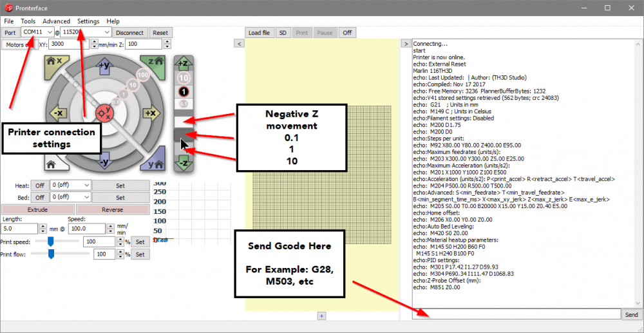Expand log panel with > button
This screenshot has width=644, height=333.
(405, 43)
